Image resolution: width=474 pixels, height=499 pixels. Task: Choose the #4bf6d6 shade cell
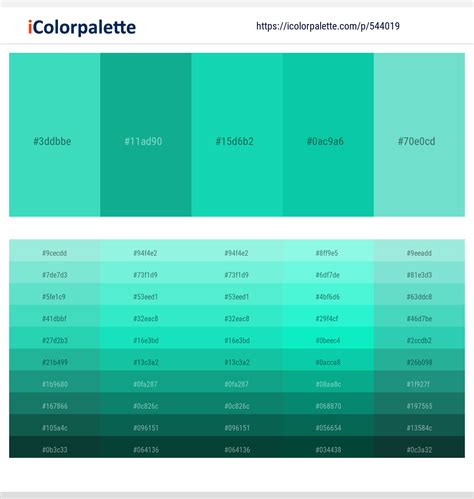point(328,297)
